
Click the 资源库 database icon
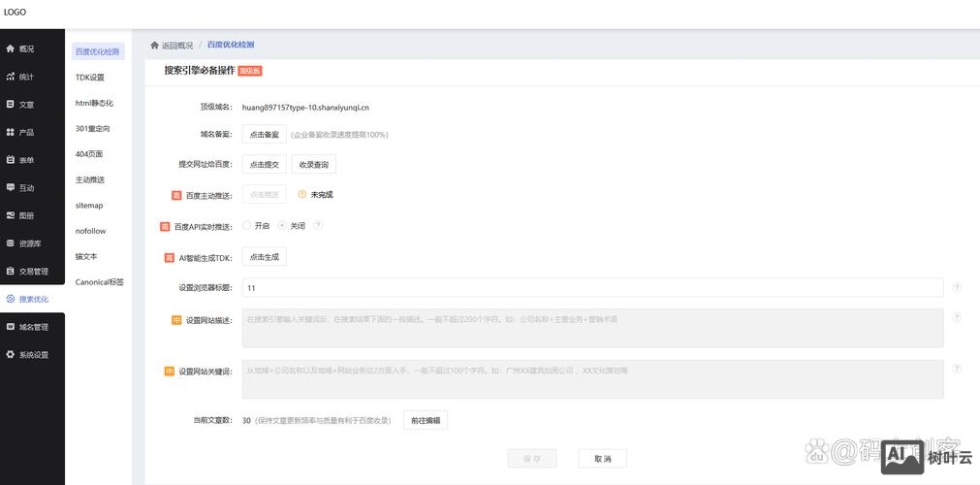10,243
